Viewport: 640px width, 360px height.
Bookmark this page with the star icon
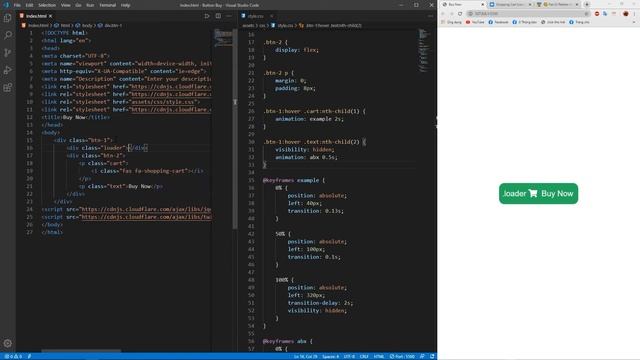point(587,13)
